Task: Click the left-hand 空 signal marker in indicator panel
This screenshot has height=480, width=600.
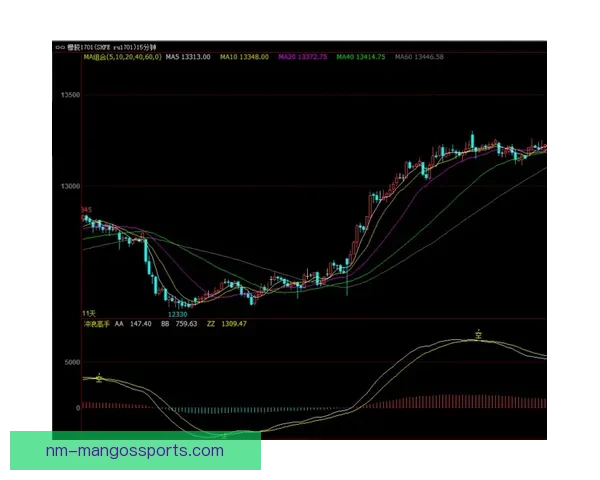Action: pyautogui.click(x=99, y=378)
